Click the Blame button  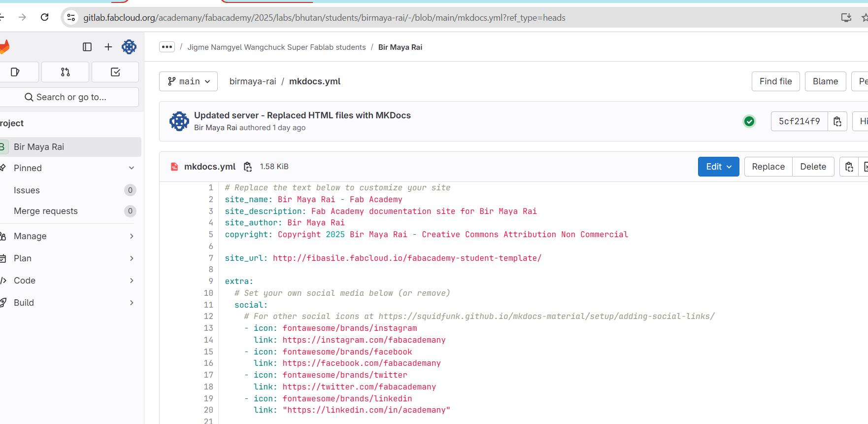(x=825, y=81)
